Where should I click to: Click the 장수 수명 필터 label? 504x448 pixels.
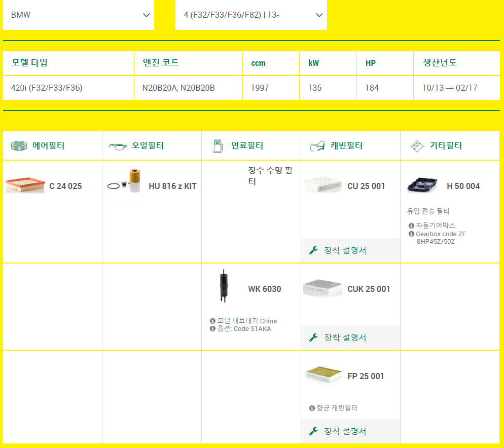coord(270,176)
